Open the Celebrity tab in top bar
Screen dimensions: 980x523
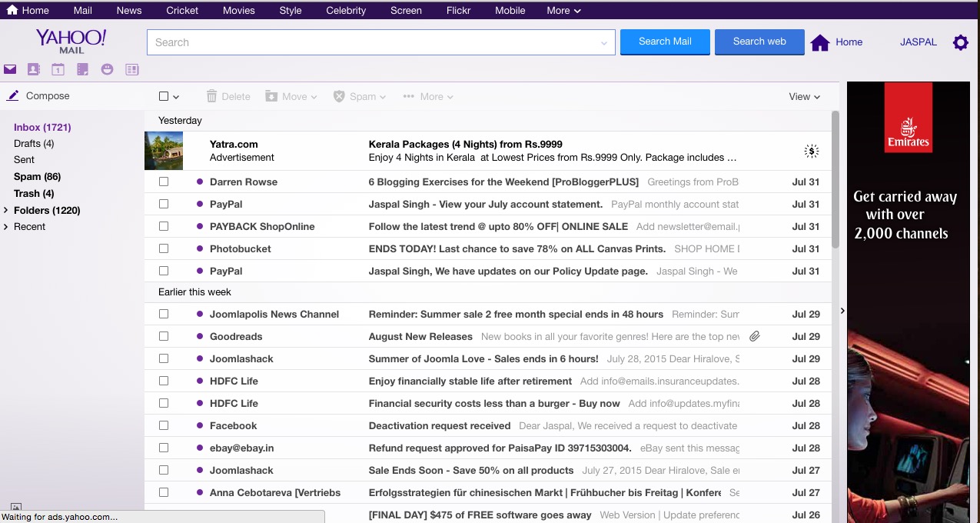pos(346,10)
